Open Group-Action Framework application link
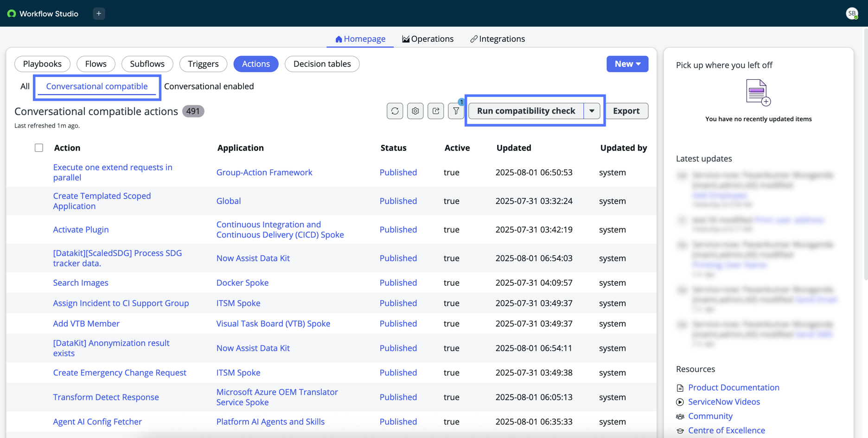The image size is (868, 438). point(264,172)
